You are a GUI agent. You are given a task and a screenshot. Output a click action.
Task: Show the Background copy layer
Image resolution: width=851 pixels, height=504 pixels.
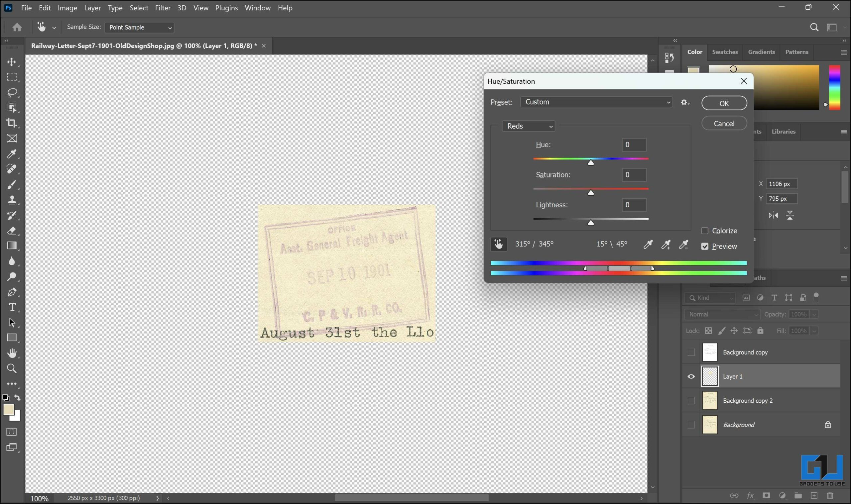(691, 353)
